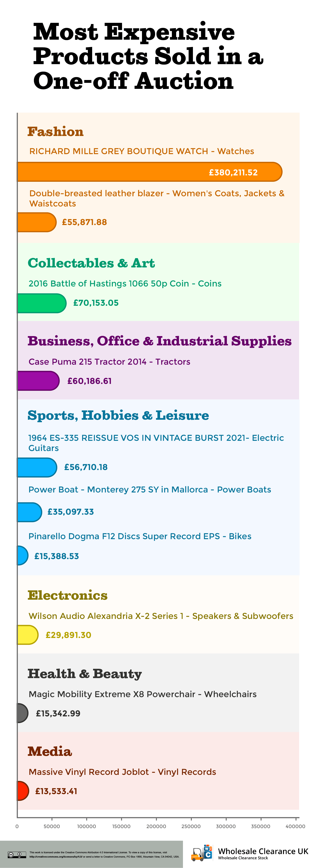Screen dimensions: 317x868
Task: Click the Wholesale Clearance UK brand name
Action: (263, 851)
